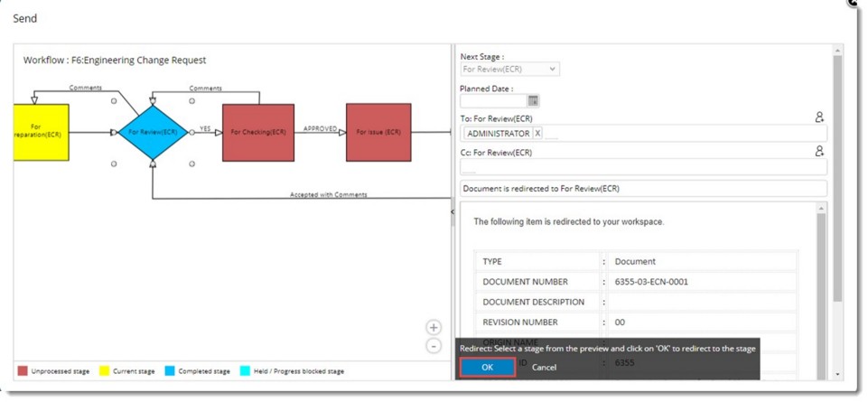868x402 pixels.
Task: Open the Planned Date calendar picker
Action: [x=533, y=101]
